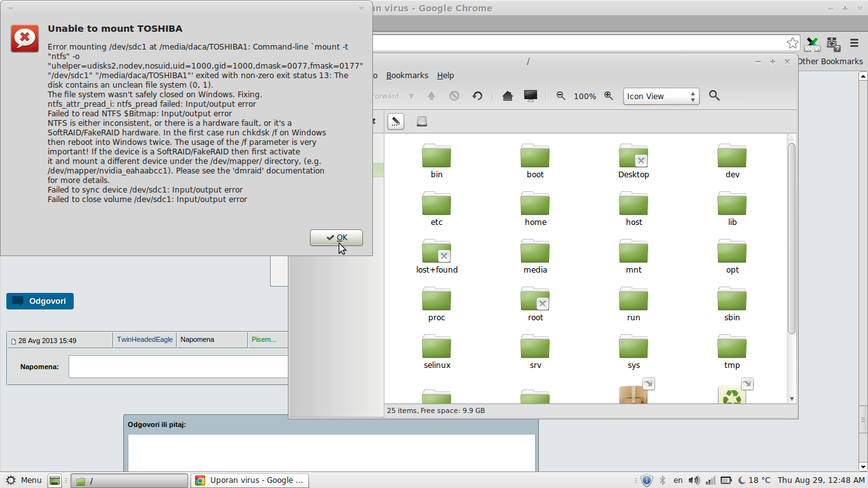Select the etc folder

pos(437,209)
